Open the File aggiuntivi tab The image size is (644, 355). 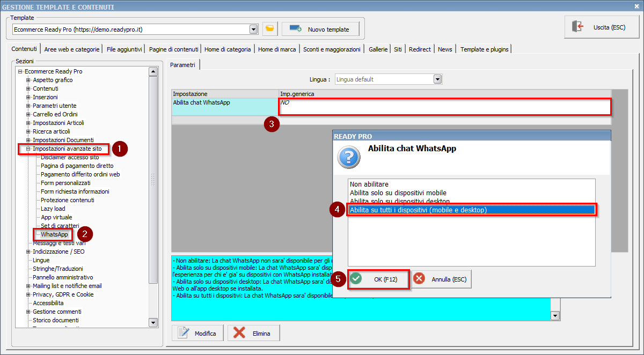coord(124,49)
